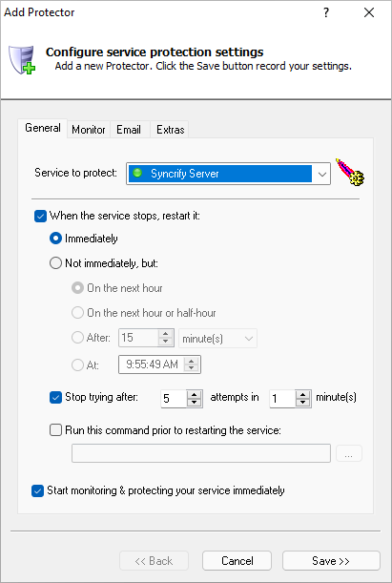
Task: Click the Save >> button
Action: (331, 560)
